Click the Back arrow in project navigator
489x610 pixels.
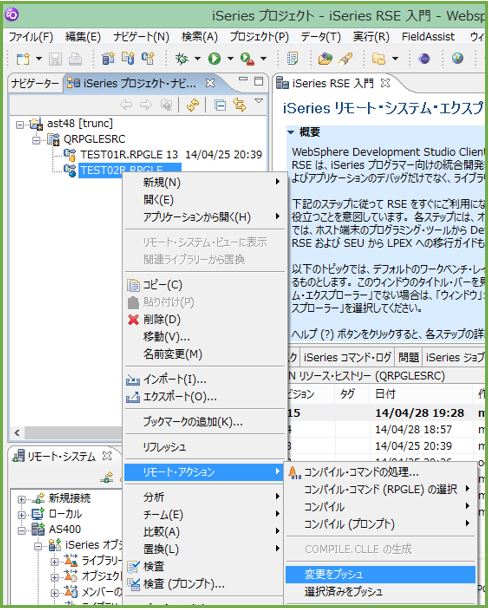pos(126,104)
